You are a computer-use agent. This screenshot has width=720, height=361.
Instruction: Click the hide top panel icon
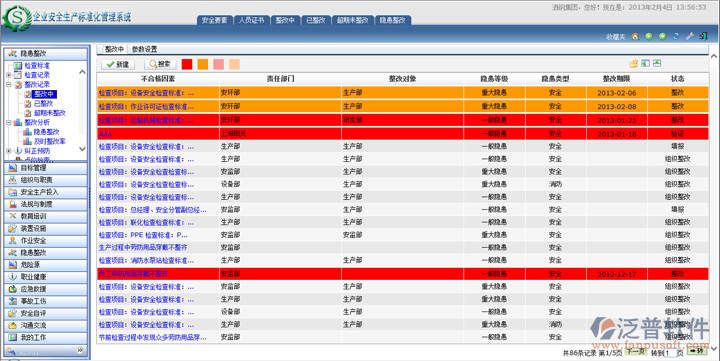657,63
